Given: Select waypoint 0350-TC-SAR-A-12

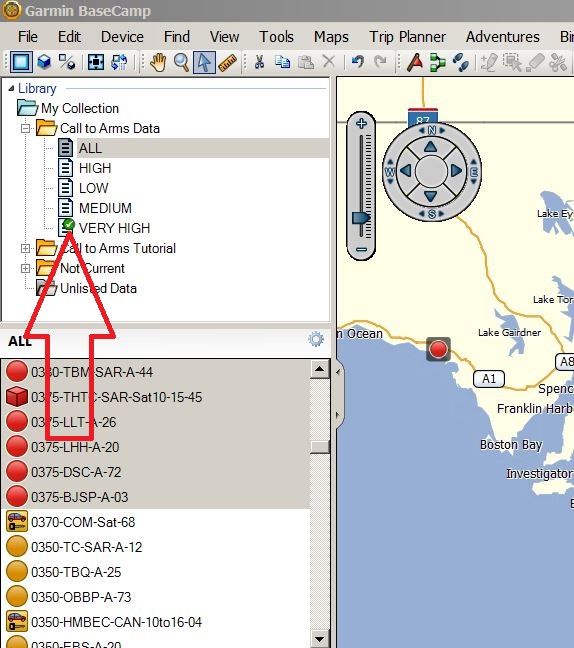Looking at the screenshot, I should (87, 547).
